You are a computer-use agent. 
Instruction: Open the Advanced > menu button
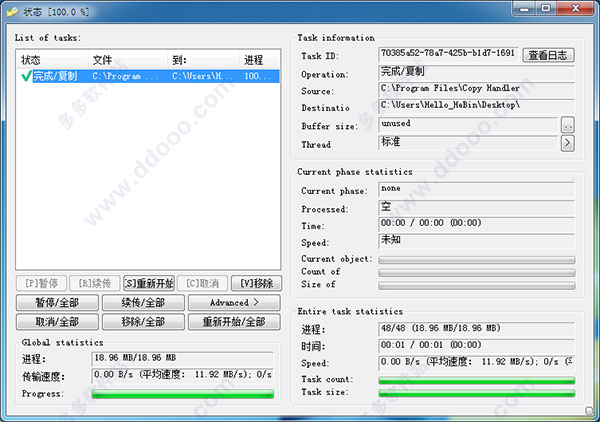[x=234, y=303]
